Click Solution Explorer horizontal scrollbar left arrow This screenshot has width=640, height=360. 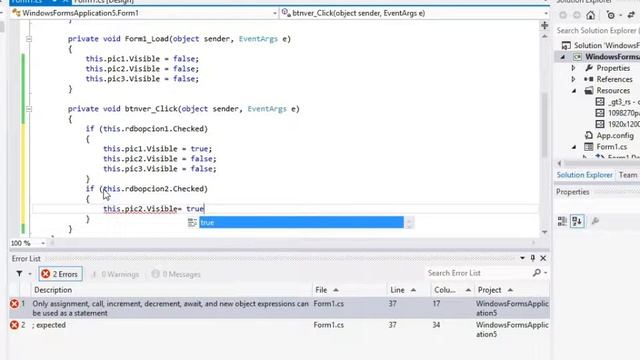[560, 163]
